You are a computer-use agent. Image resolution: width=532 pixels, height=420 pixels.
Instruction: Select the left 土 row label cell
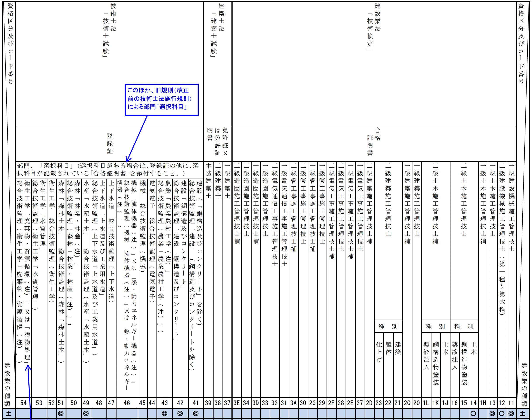coord(9,414)
